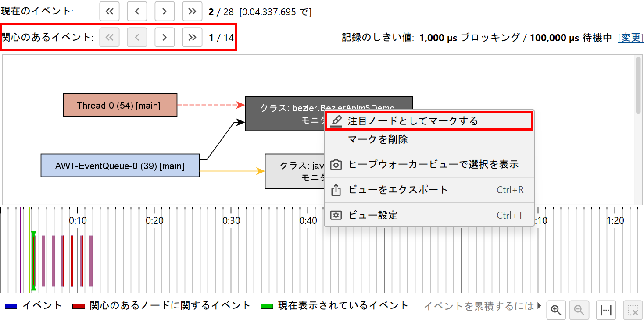Viewport: 644px width, 322px height.
Task: Go to previous current event
Action: [137, 11]
